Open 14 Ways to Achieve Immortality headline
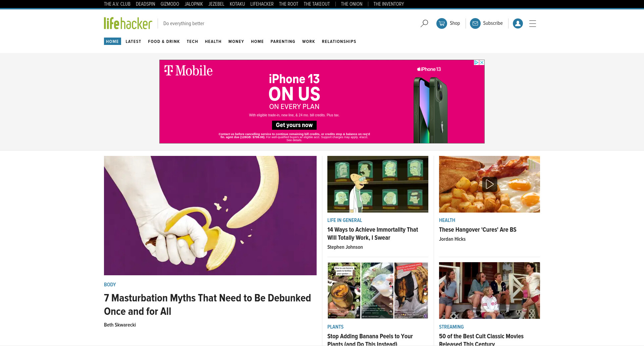 [373, 234]
